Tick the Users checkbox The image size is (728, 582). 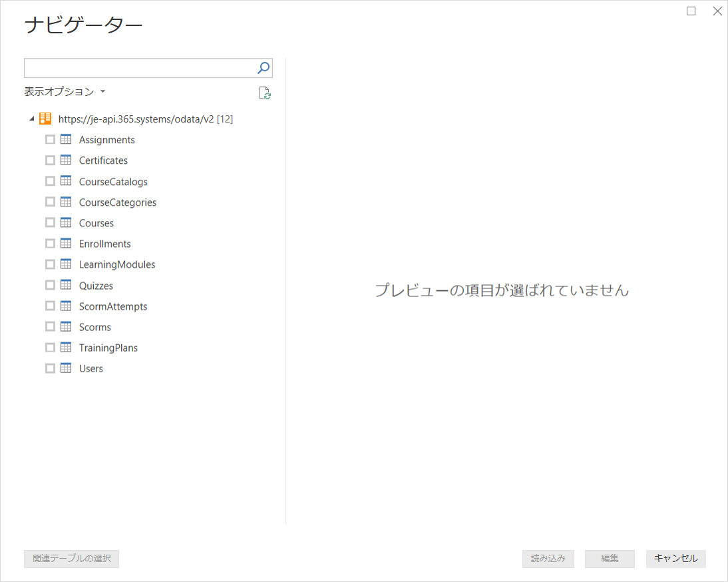(x=50, y=368)
